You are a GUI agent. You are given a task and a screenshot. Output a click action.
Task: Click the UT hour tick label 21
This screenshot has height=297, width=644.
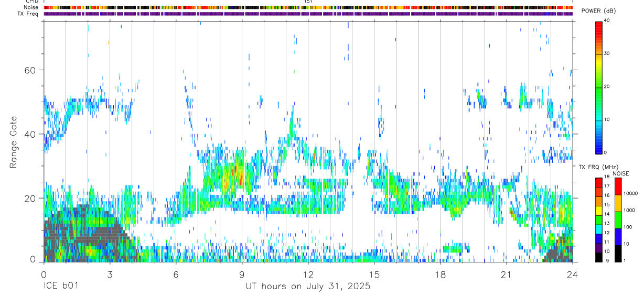pyautogui.click(x=507, y=274)
